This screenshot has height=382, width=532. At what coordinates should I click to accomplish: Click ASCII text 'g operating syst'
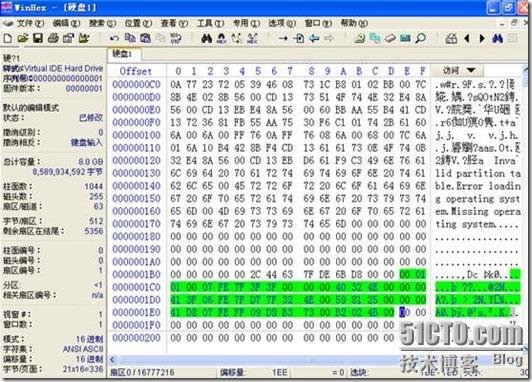[478, 198]
